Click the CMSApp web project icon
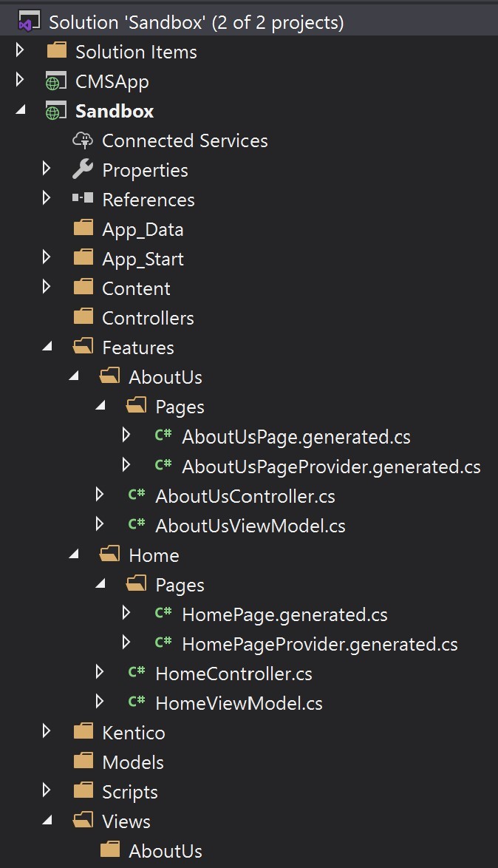Image resolution: width=498 pixels, height=868 pixels. point(56,81)
